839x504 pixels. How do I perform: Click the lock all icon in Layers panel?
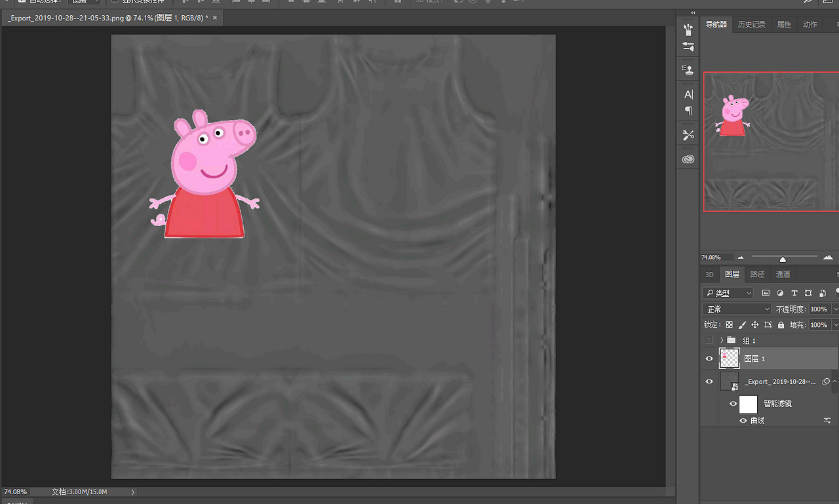[781, 325]
